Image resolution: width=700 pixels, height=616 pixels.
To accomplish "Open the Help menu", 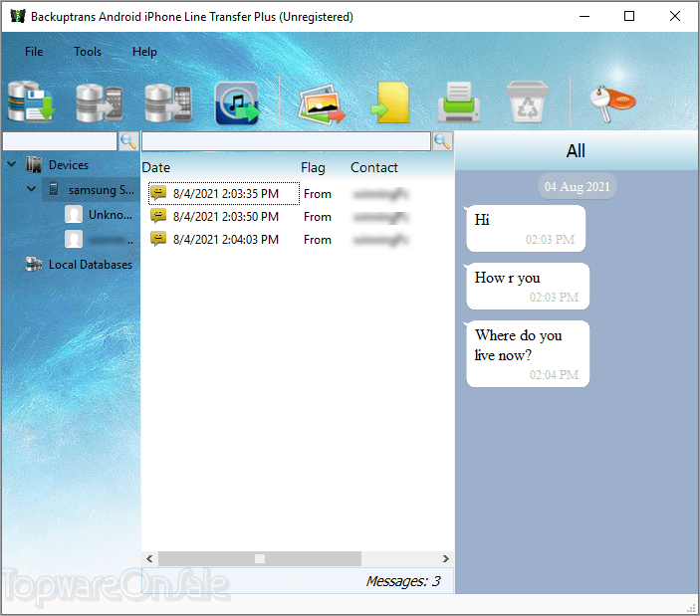I will tap(144, 52).
